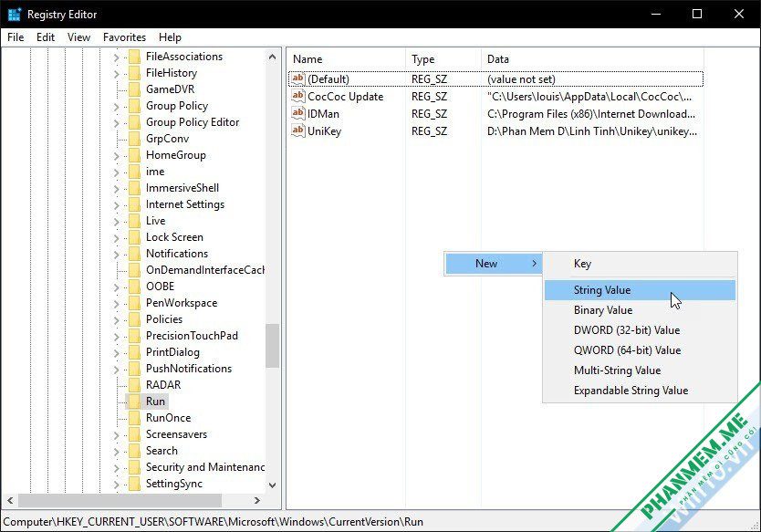
Task: Click the Live folder icon
Action: point(134,221)
